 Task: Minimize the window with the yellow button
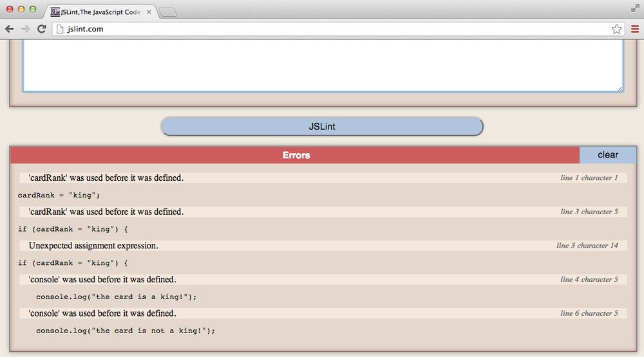pos(21,9)
